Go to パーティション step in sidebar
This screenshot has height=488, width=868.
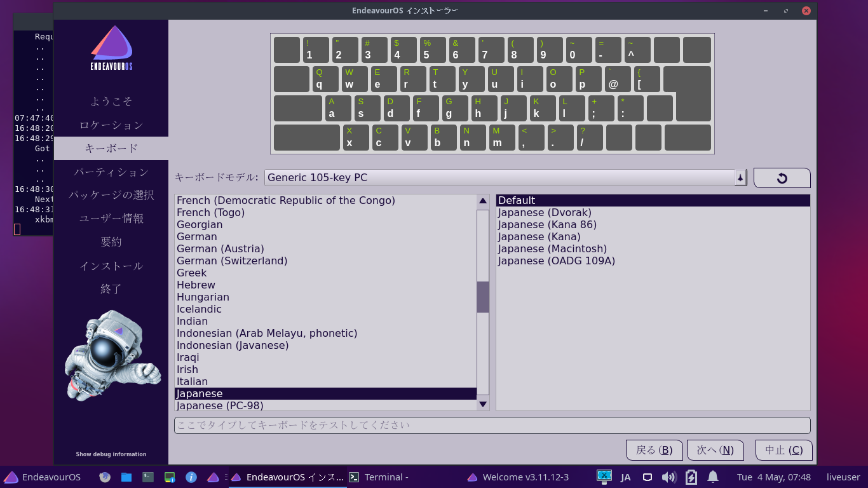pyautogui.click(x=111, y=172)
